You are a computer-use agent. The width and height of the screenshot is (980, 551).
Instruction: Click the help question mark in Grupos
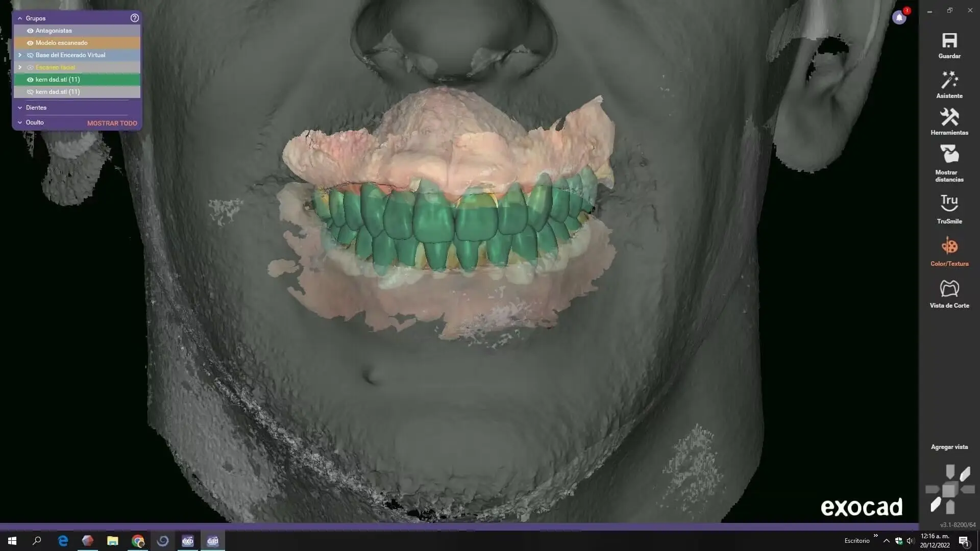[134, 18]
